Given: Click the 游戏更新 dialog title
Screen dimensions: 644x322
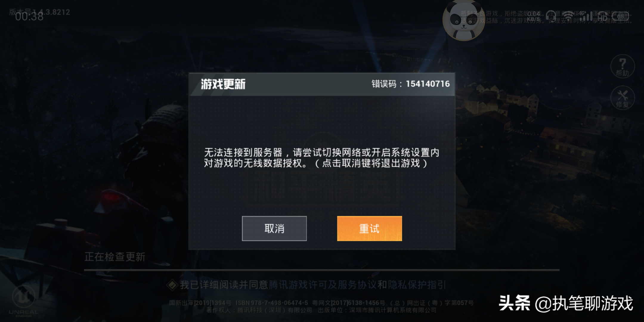Looking at the screenshot, I should tap(223, 84).
